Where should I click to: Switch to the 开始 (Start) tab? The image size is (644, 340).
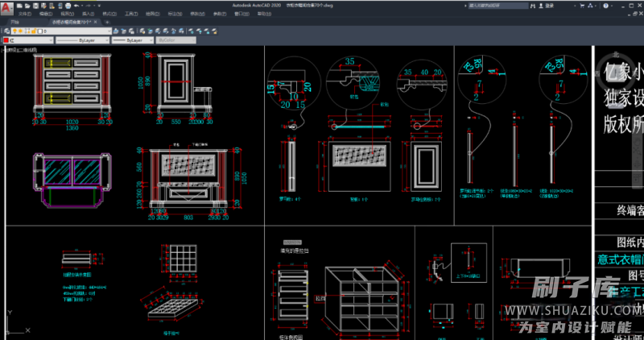click(x=14, y=22)
